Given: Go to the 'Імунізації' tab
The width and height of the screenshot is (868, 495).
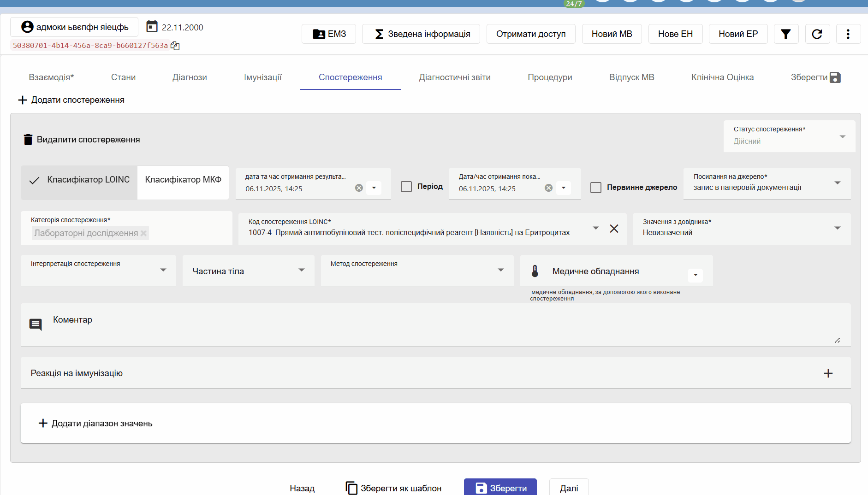Looking at the screenshot, I should point(263,77).
